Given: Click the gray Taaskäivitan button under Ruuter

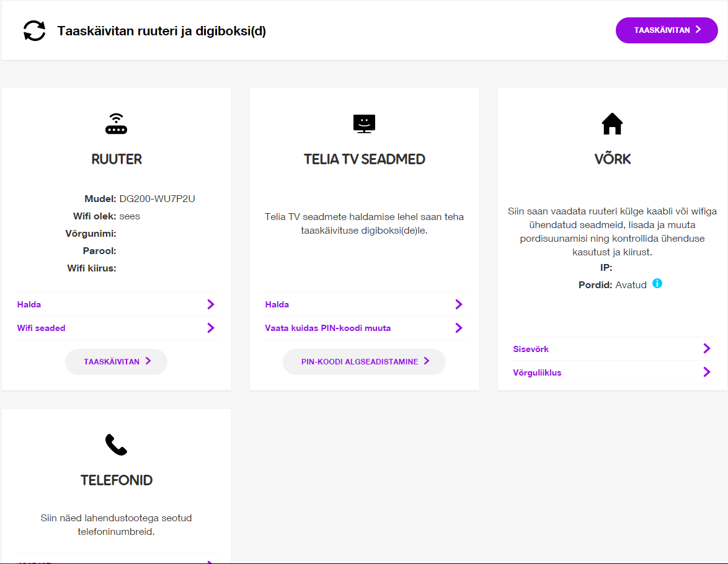Looking at the screenshot, I should 116,361.
